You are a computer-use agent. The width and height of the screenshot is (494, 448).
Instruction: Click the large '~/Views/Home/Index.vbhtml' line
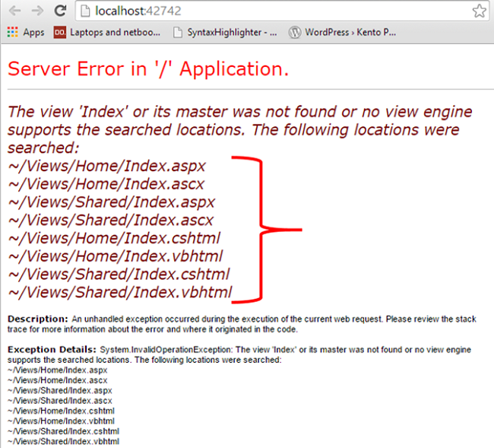(116, 256)
